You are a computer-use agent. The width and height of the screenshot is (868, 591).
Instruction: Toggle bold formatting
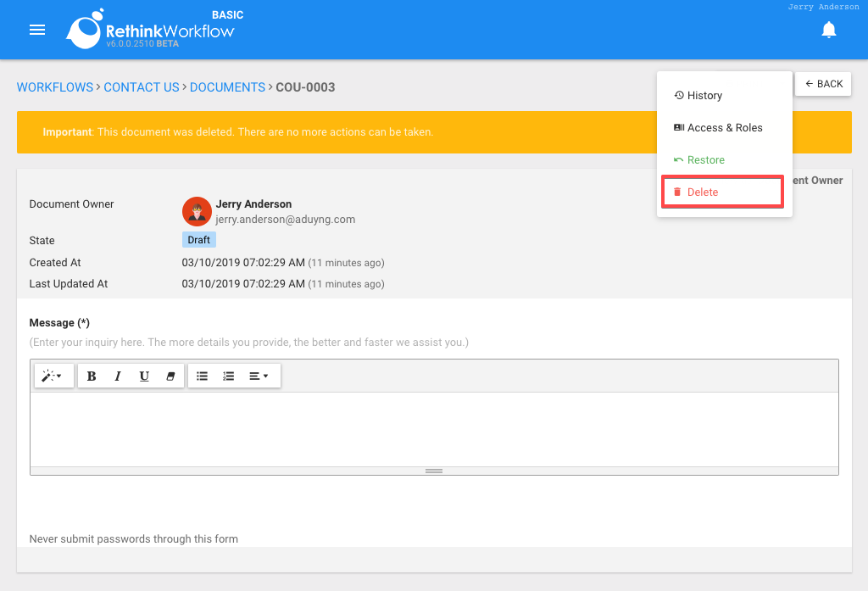[x=91, y=376]
